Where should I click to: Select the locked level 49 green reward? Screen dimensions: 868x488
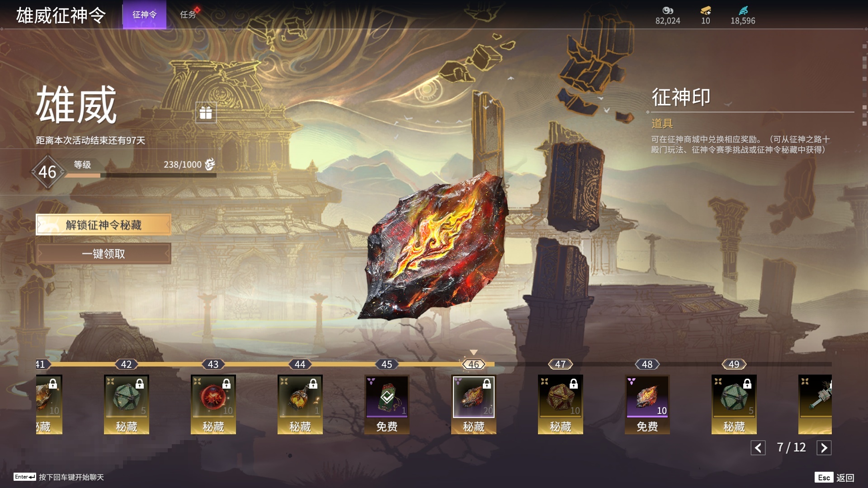(x=734, y=404)
